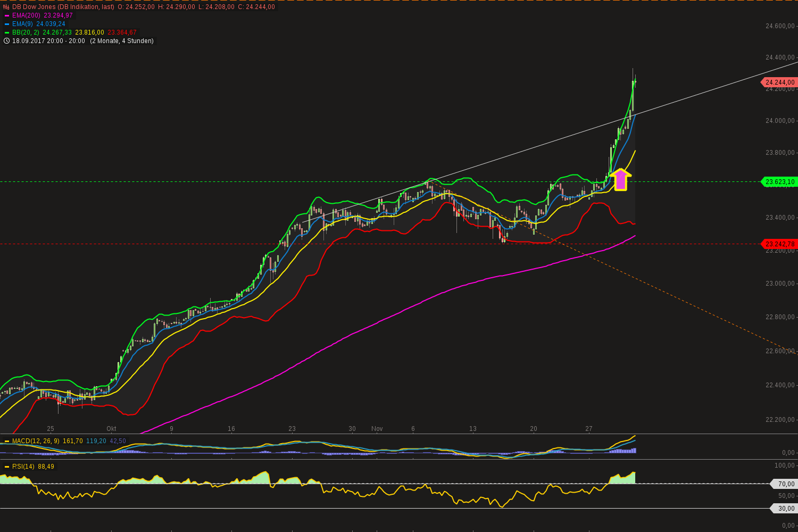Click the clock icon before the date range
This screenshot has height=532, width=798.
(6, 41)
